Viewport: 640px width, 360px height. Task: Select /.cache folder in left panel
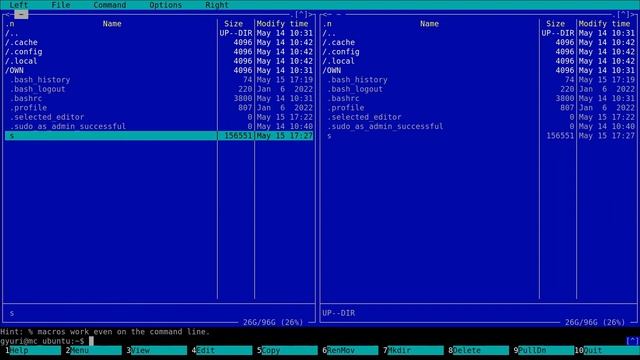[110, 42]
